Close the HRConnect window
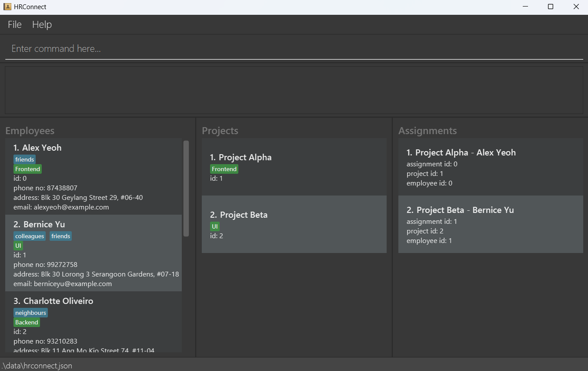The width and height of the screenshot is (588, 371). (x=576, y=7)
